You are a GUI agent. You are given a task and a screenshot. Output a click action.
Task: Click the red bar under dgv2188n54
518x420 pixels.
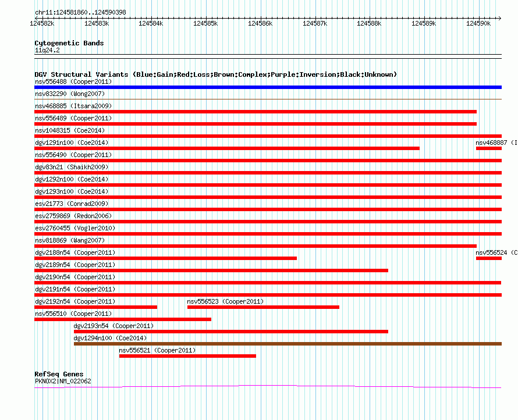(x=165, y=258)
